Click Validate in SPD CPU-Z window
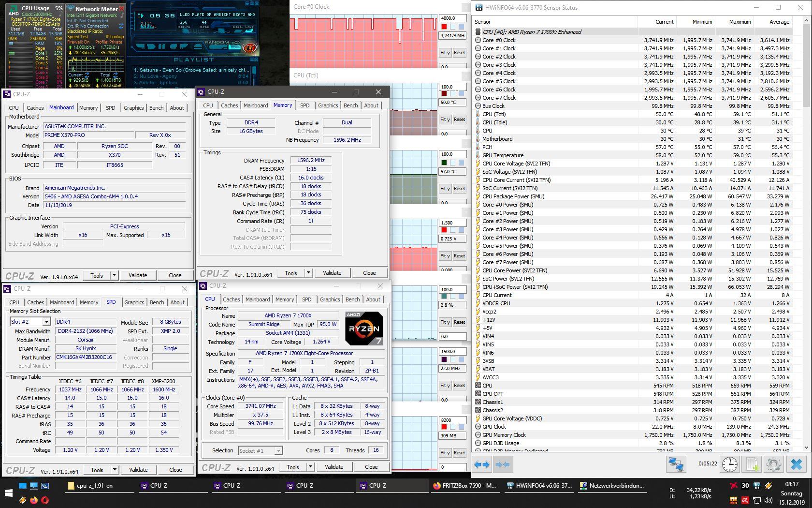This screenshot has height=508, width=812. point(138,470)
